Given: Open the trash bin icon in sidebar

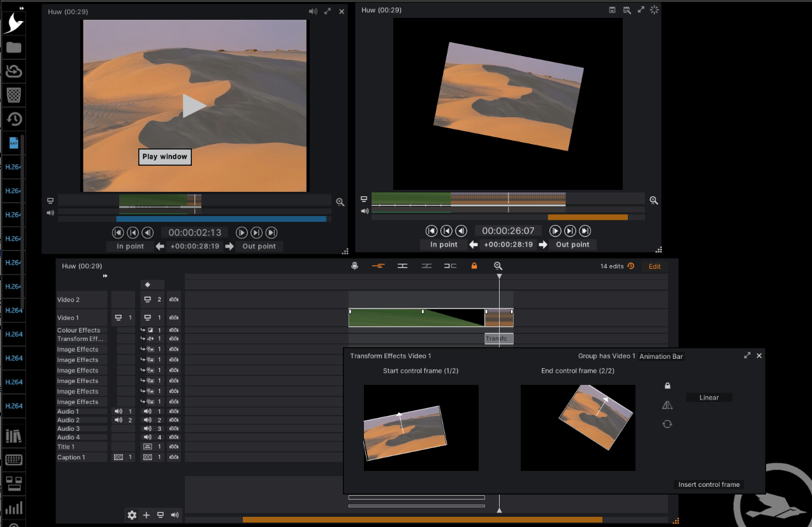Looking at the screenshot, I should click(14, 95).
